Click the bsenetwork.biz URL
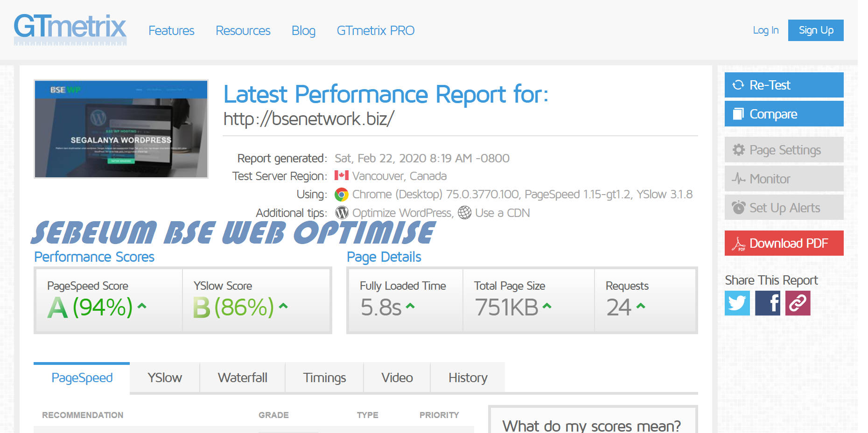 (309, 119)
